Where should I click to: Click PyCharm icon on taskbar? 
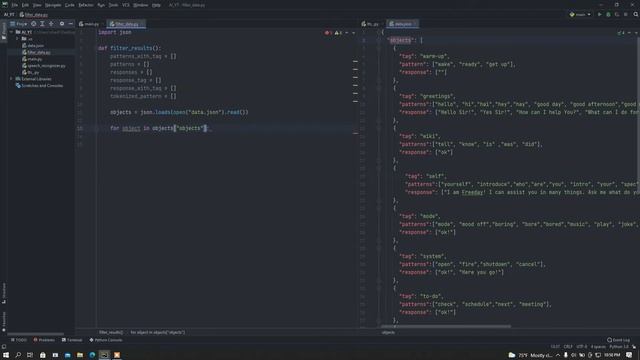tap(104, 355)
